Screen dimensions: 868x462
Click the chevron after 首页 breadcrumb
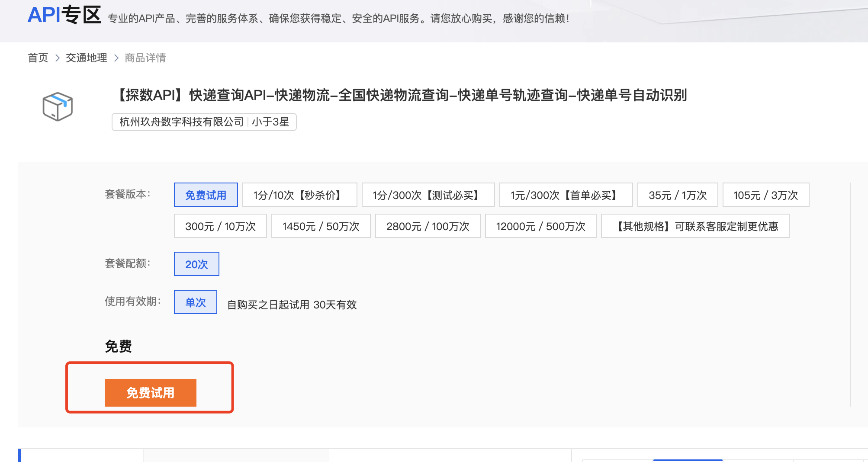click(x=57, y=58)
